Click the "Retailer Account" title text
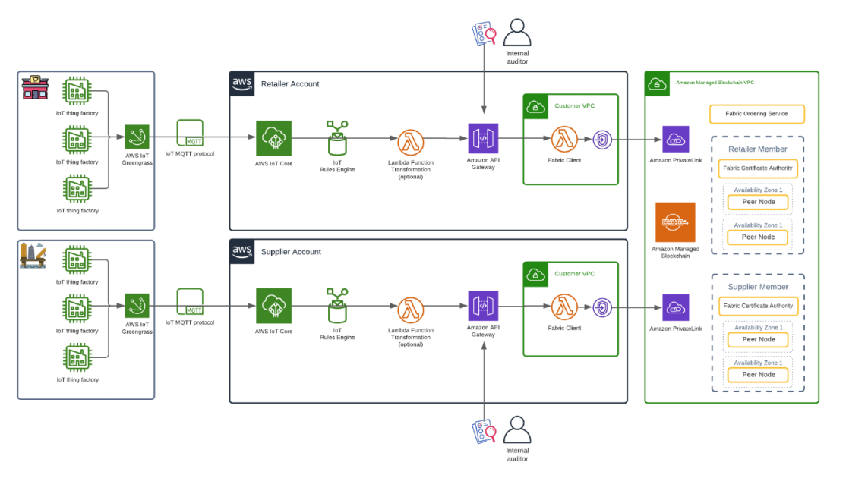Image resolution: width=868 pixels, height=478 pixels. pos(290,84)
